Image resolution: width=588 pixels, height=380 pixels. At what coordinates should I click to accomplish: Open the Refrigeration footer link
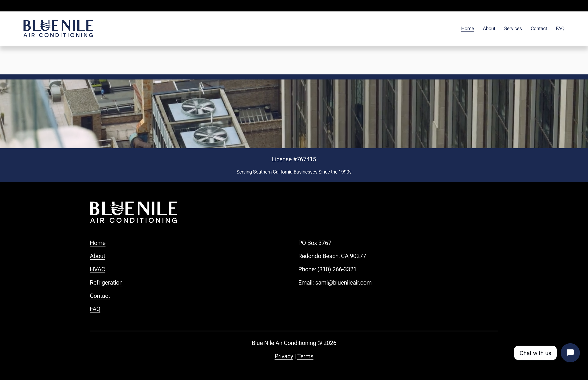106,283
